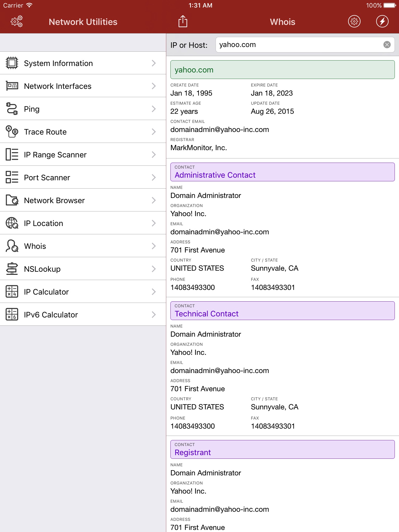The width and height of the screenshot is (399, 532).
Task: Tap Technical Contact city Sunnyvale, CA
Action: tap(275, 407)
